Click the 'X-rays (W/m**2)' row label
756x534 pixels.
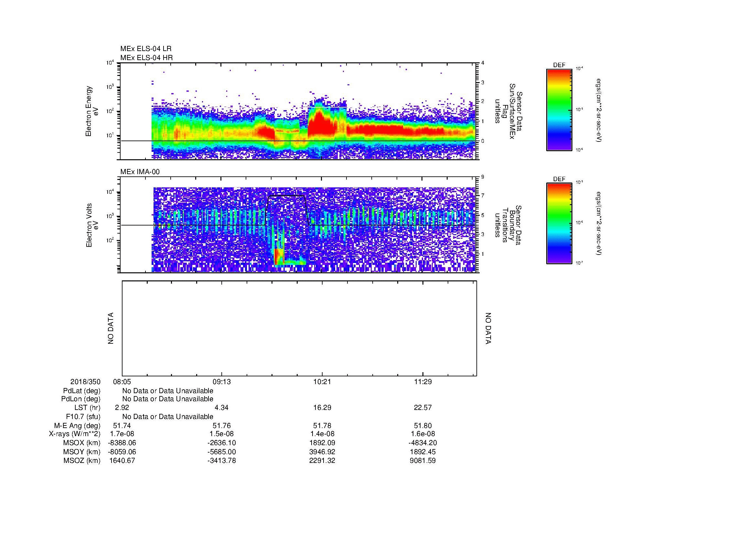(75, 434)
